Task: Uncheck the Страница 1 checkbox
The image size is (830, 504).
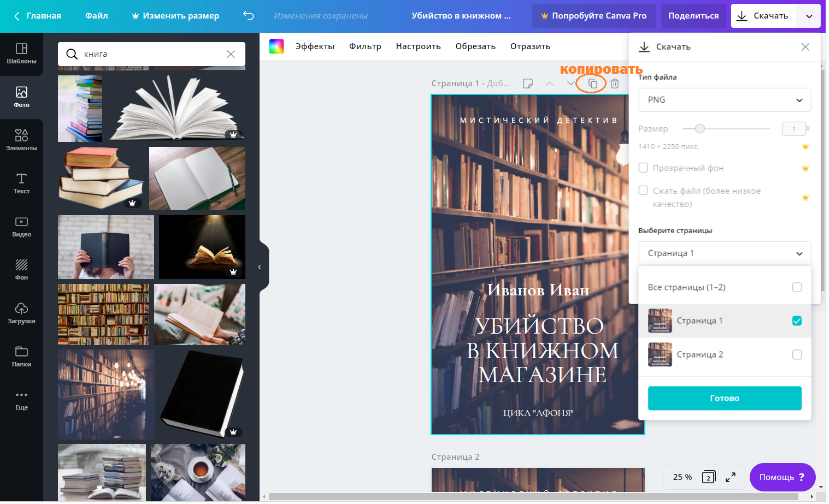Action: tap(797, 321)
